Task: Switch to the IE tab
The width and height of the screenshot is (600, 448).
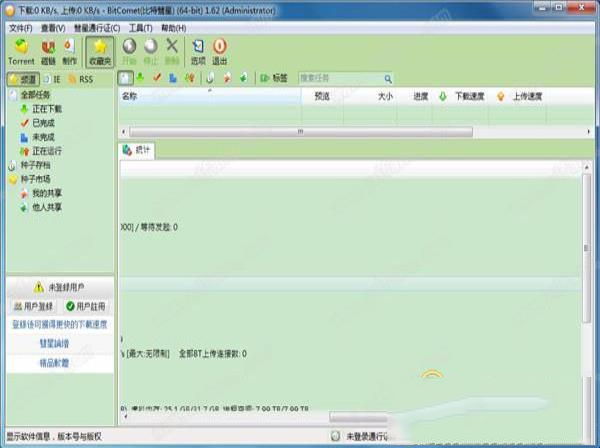Action: tap(52, 78)
